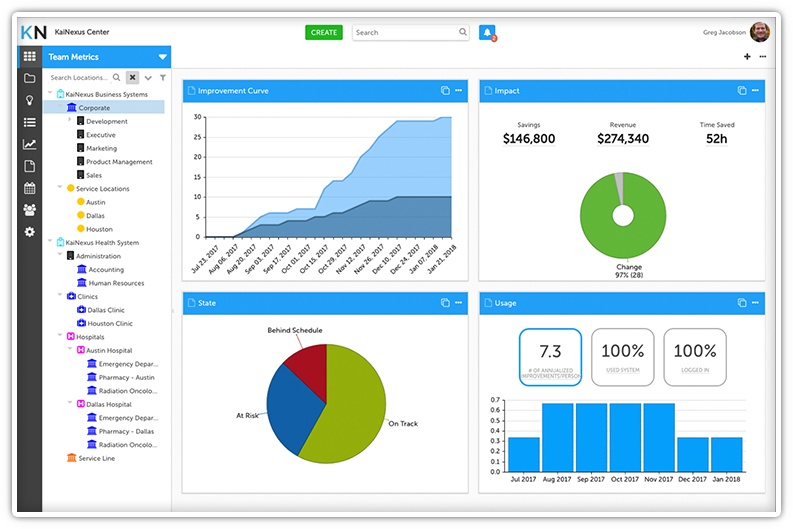Clear location search with X button
The image size is (793, 529).
click(x=132, y=77)
